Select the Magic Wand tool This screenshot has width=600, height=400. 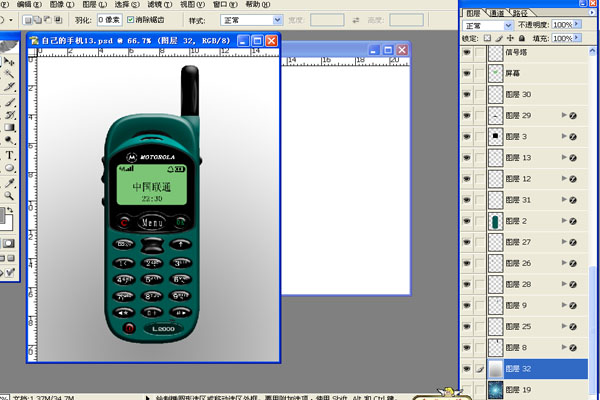(x=9, y=73)
